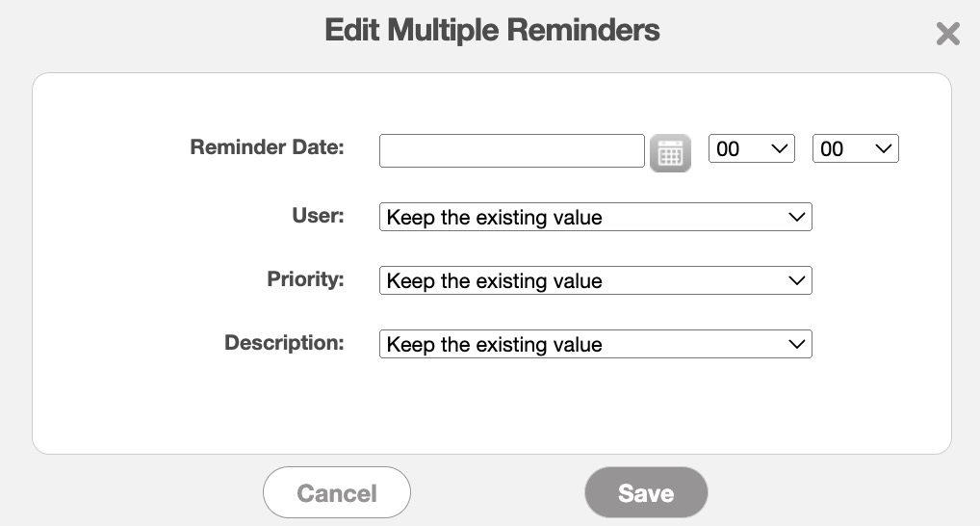The image size is (980, 526).
Task: Click the chevron arrow on User select
Action: pos(796,217)
